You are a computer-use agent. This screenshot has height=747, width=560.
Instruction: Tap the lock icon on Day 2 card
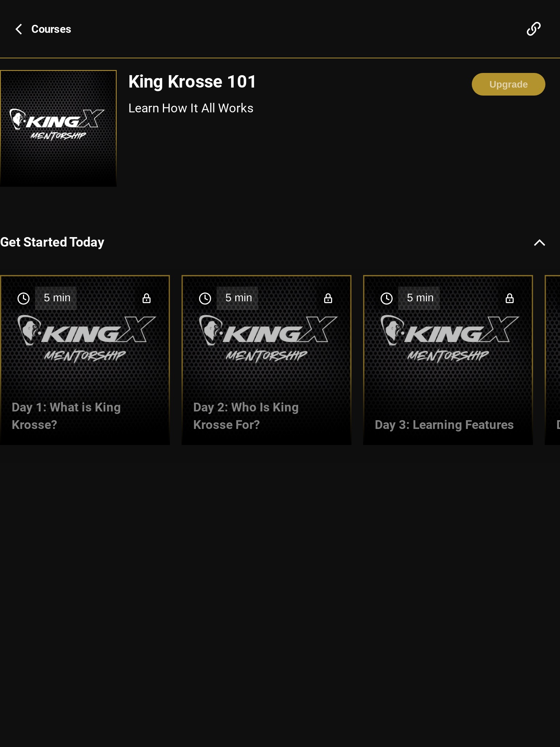click(x=328, y=298)
